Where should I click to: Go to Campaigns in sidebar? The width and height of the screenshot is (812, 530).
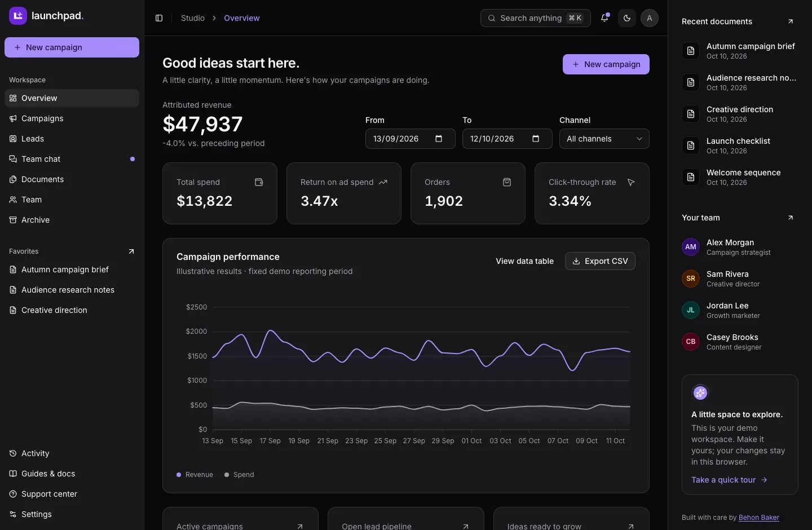72,118
